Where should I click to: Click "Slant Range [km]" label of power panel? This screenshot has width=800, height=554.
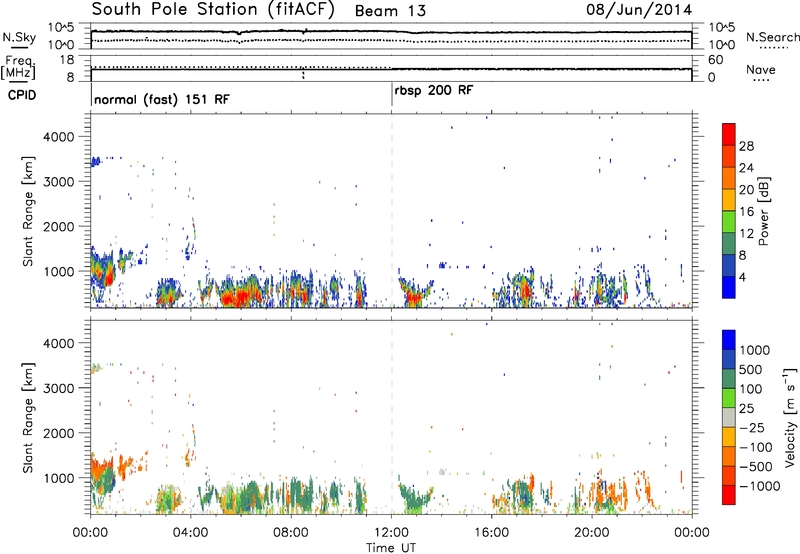click(x=28, y=211)
